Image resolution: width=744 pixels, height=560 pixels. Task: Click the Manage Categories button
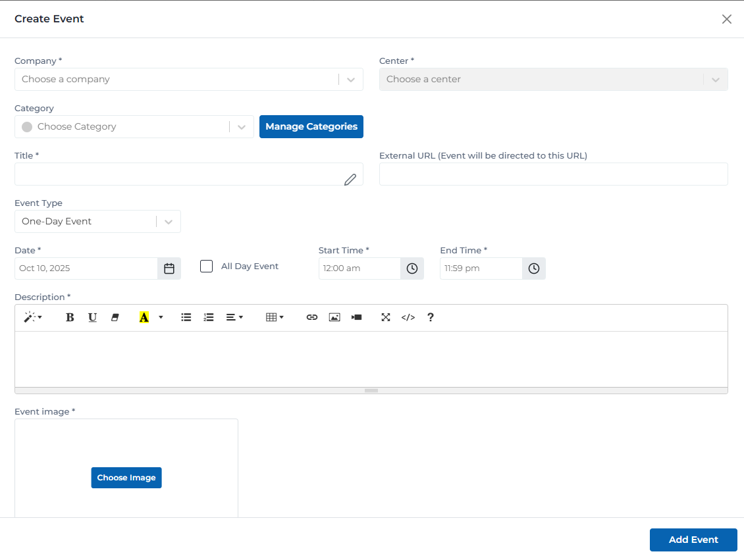click(311, 126)
